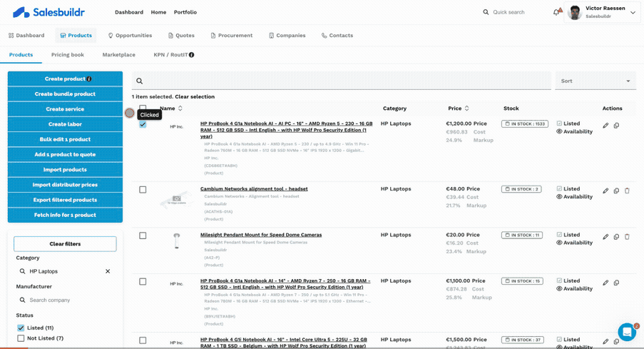Clear the HP Laptops category filter
Image resolution: width=644 pixels, height=349 pixels.
108,271
